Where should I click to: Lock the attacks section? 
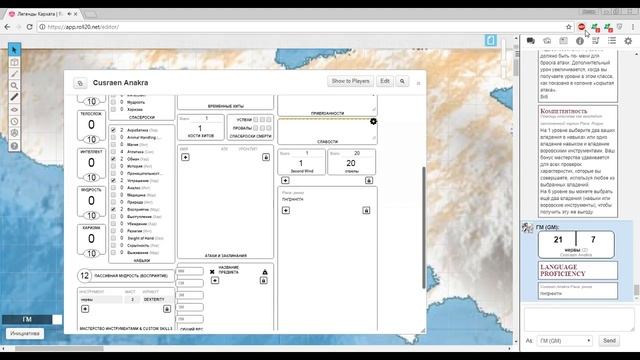266,157
